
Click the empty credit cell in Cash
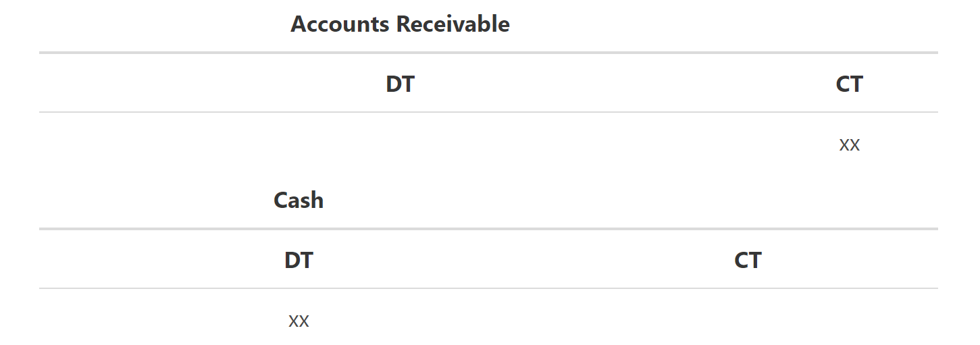[x=748, y=321]
